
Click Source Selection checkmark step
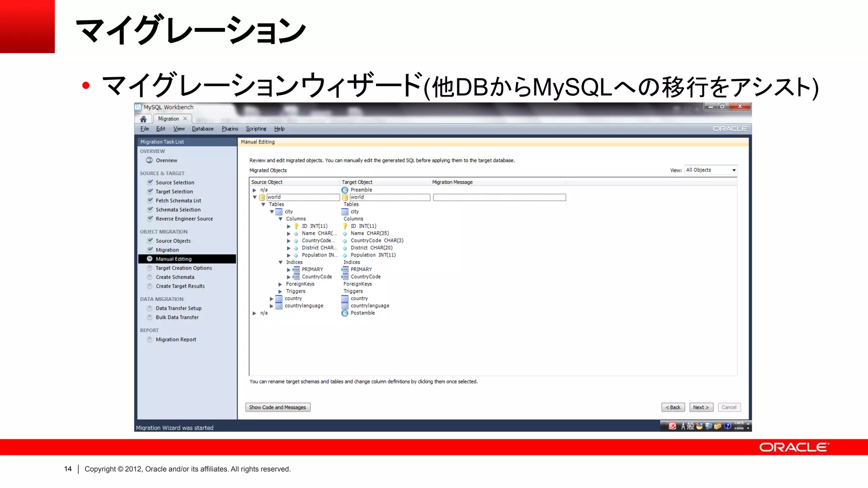click(171, 182)
